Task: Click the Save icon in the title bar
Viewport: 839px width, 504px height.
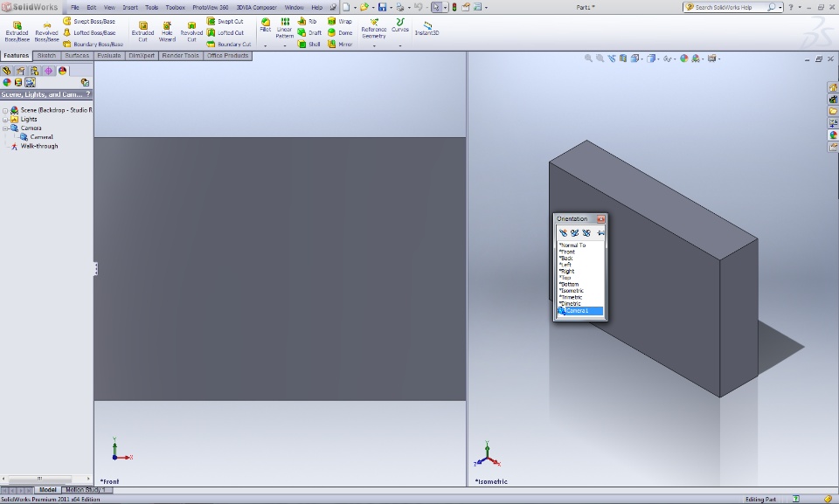Action: point(382,7)
